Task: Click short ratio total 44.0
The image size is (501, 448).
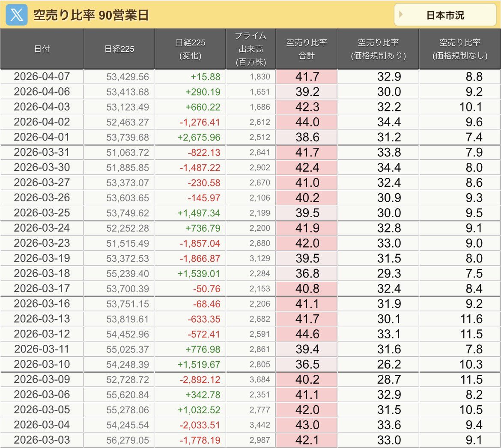Action: 307,122
